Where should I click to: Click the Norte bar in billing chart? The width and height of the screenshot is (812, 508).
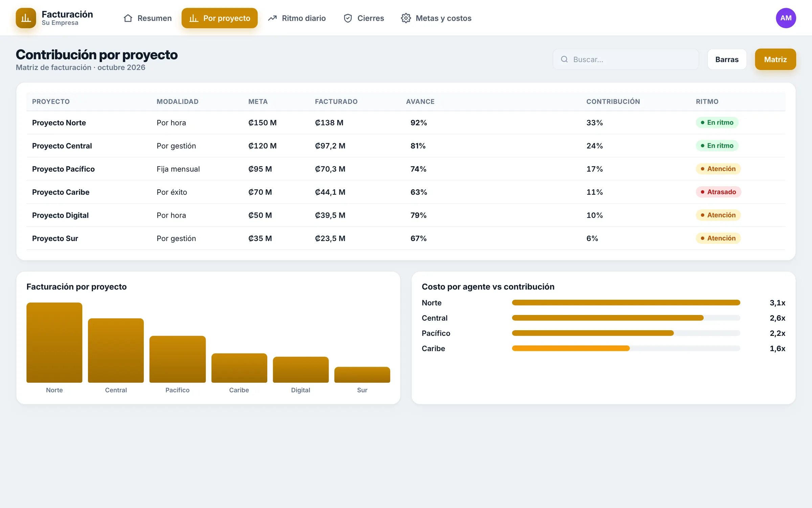(54, 342)
